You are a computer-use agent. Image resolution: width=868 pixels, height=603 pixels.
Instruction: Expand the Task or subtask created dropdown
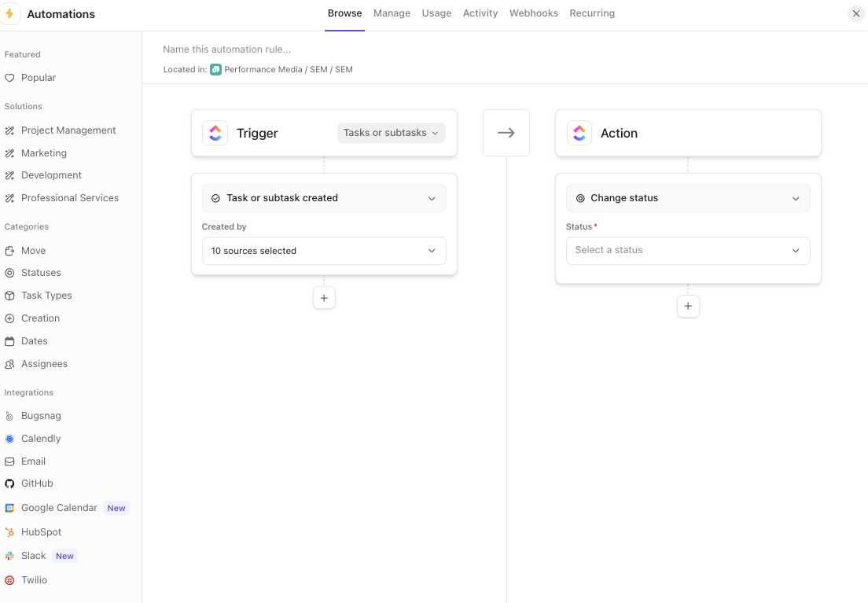[x=324, y=197]
